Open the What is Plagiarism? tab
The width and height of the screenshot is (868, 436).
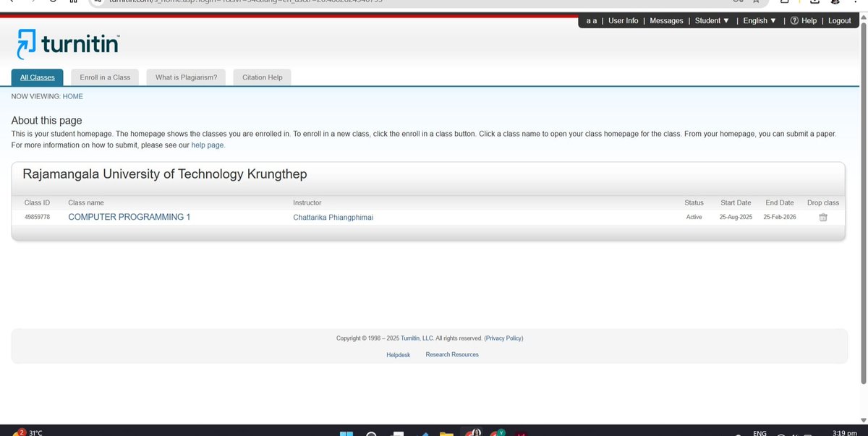(x=187, y=77)
